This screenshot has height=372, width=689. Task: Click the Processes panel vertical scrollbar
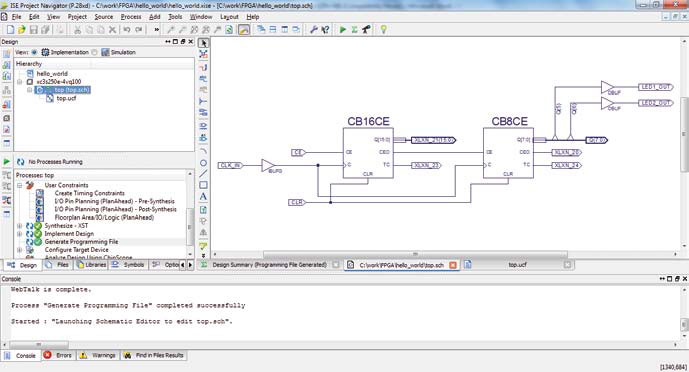coord(190,227)
